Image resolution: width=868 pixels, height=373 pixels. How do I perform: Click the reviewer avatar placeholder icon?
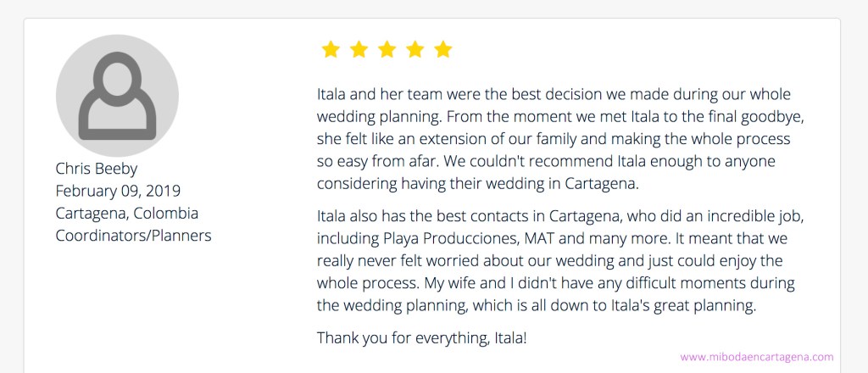pyautogui.click(x=117, y=96)
